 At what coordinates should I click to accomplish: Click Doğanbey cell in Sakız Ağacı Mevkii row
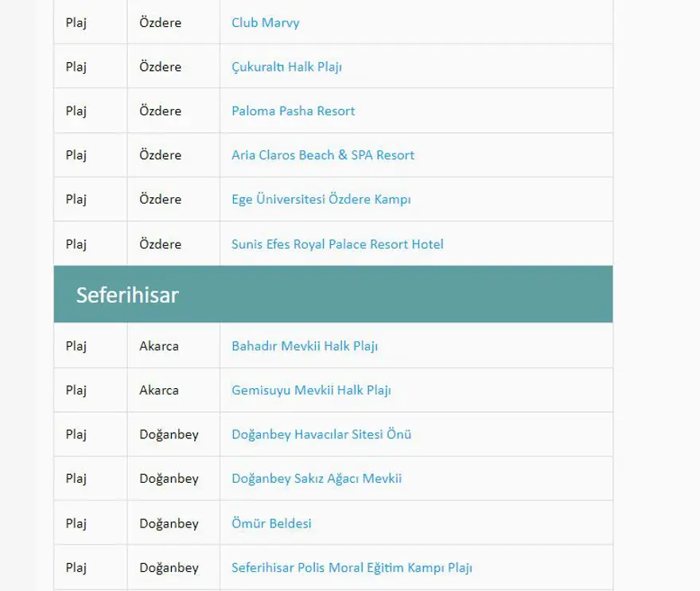pos(169,479)
